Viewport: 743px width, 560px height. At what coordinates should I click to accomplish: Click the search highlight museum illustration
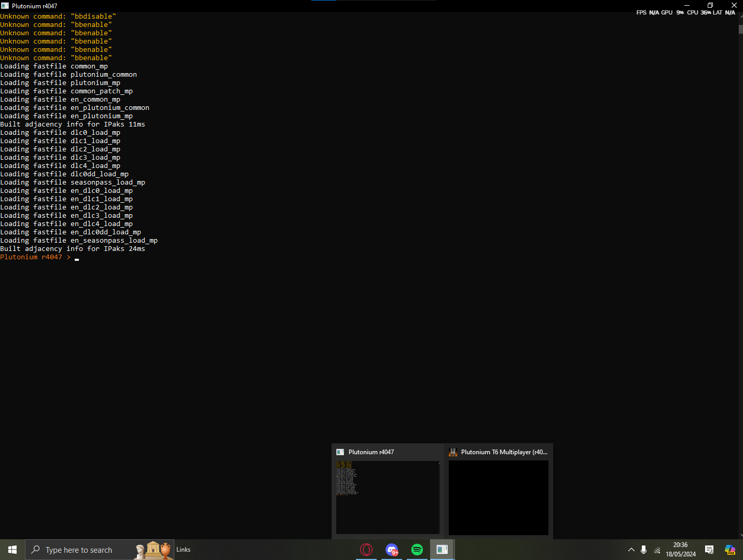click(x=153, y=550)
